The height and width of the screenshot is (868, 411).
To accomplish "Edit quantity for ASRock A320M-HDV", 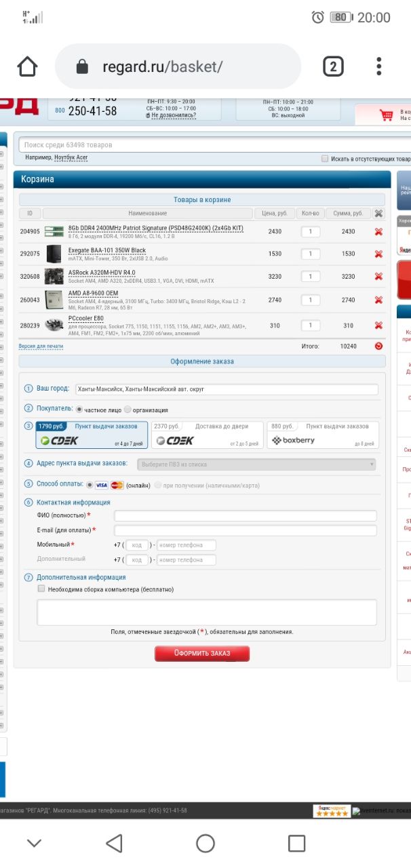I will pos(311,277).
